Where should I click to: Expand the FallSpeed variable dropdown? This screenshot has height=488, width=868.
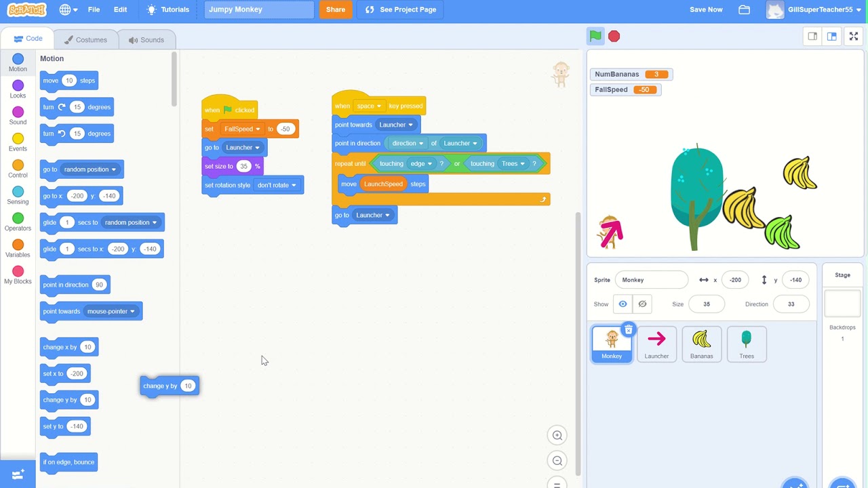click(241, 129)
